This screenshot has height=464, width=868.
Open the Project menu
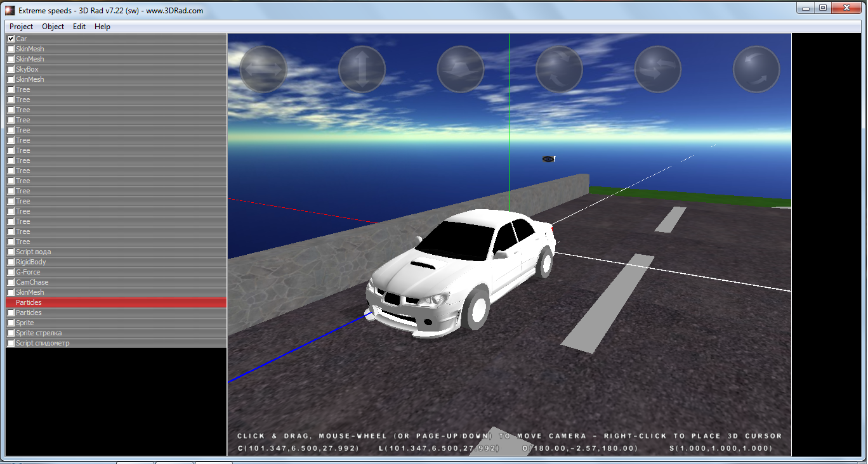(21, 27)
